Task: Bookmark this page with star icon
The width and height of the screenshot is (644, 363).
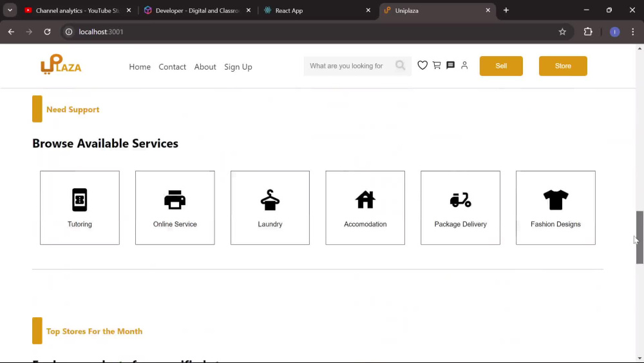Action: click(562, 32)
